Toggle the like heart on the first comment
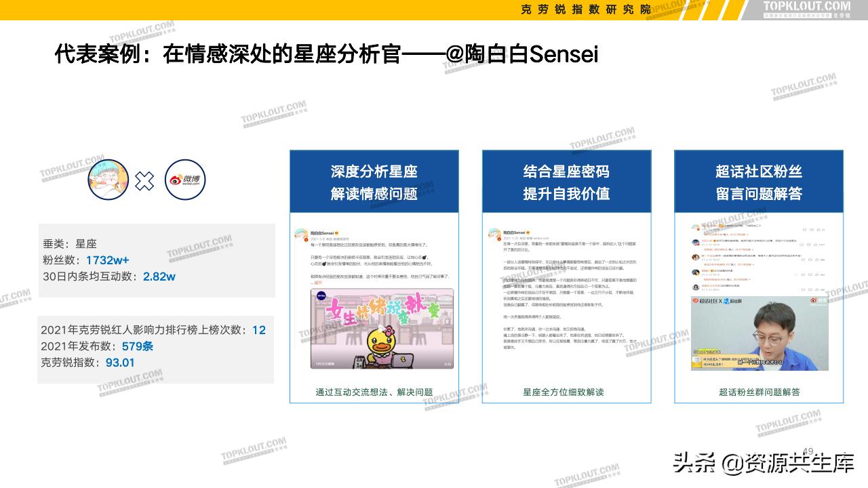 (x=818, y=230)
